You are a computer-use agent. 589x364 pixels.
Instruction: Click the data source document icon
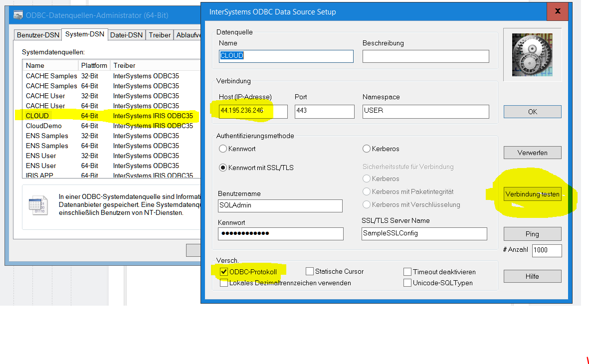pos(38,205)
